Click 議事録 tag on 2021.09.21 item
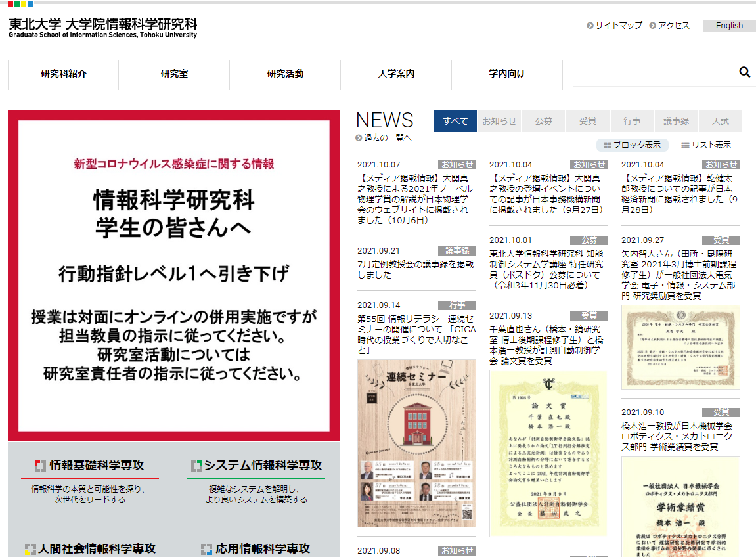The width and height of the screenshot is (756, 557). [x=457, y=251]
